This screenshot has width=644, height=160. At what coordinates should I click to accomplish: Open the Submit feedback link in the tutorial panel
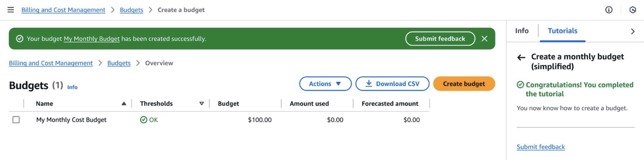(x=541, y=147)
